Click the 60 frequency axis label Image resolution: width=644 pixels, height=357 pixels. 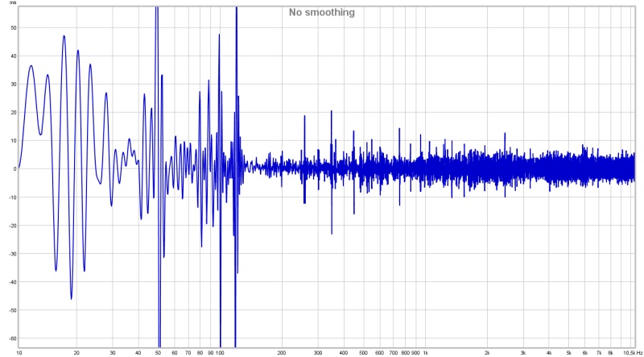[x=175, y=353]
